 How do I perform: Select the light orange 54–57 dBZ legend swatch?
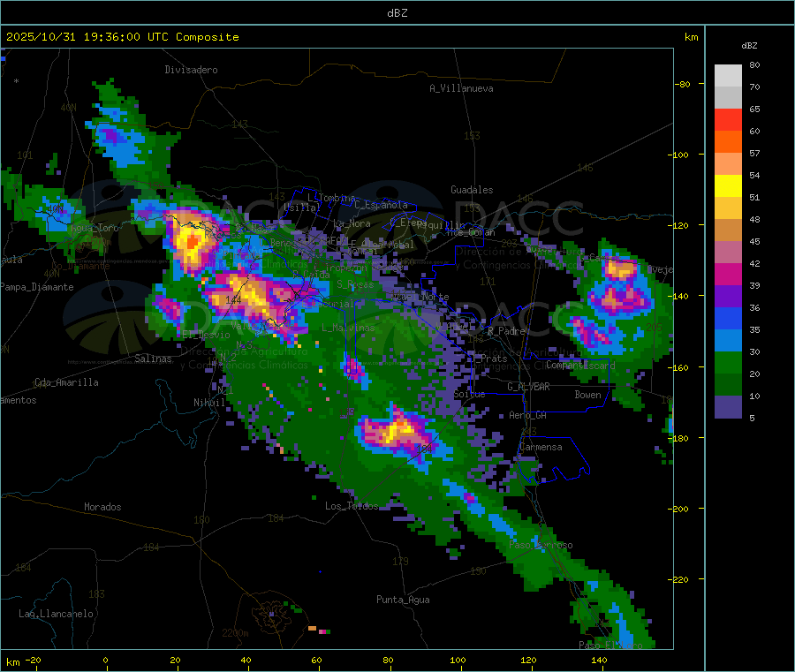[728, 164]
